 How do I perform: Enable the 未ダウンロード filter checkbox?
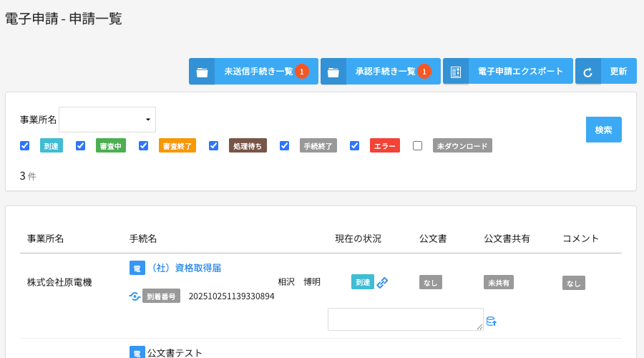coord(418,145)
